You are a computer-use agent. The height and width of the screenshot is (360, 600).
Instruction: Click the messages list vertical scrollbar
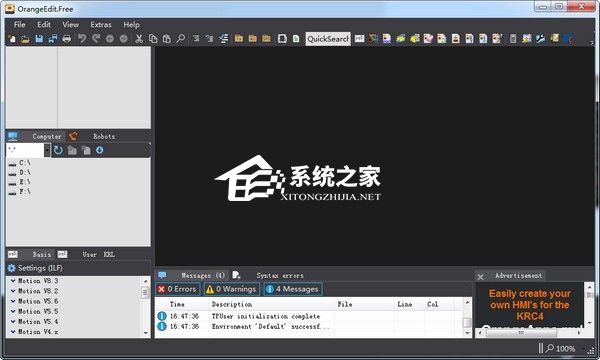click(x=467, y=318)
